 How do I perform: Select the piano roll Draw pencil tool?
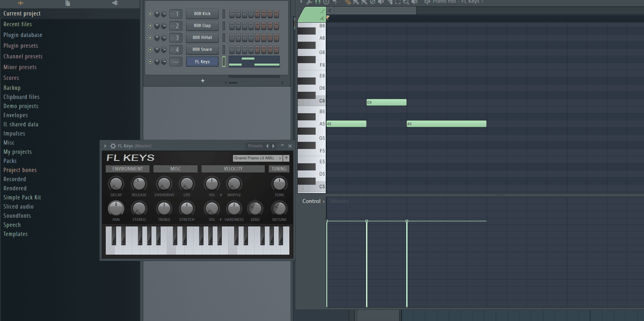(348, 2)
